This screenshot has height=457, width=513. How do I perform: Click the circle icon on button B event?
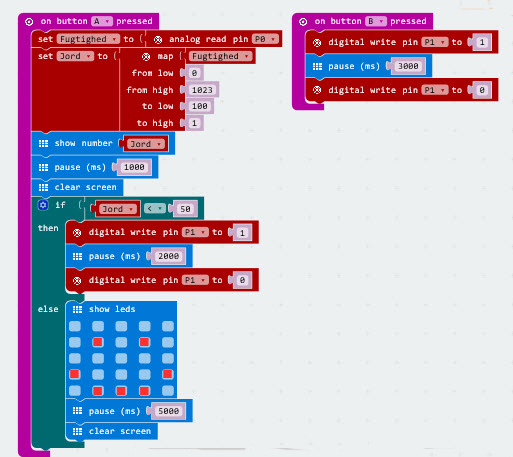[303, 22]
